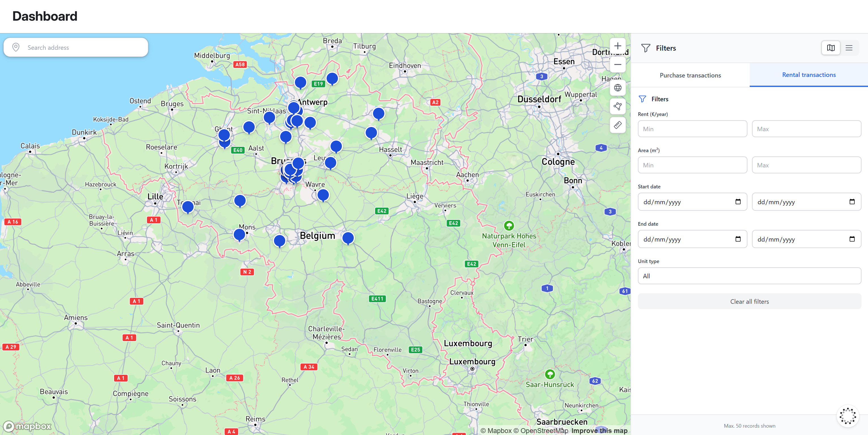Click Improve this map link
The width and height of the screenshot is (868, 435).
599,431
